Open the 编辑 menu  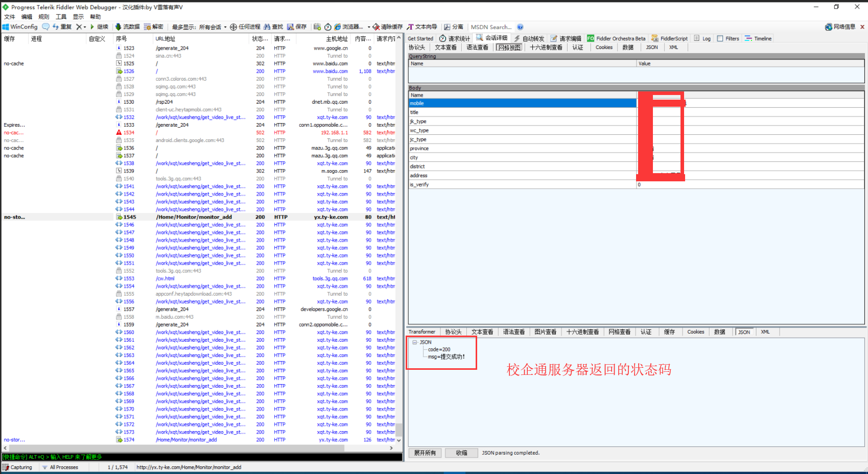(27, 16)
